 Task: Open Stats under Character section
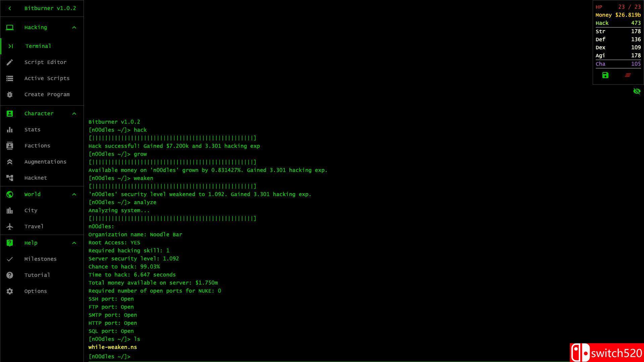(32, 129)
